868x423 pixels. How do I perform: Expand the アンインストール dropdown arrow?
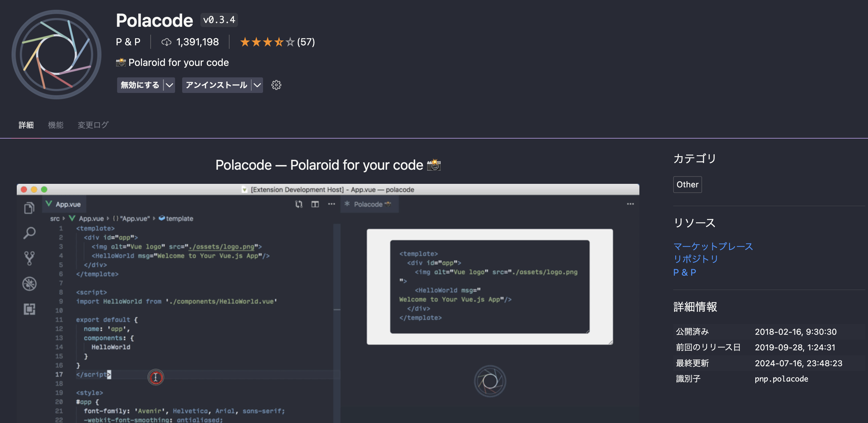pos(257,85)
